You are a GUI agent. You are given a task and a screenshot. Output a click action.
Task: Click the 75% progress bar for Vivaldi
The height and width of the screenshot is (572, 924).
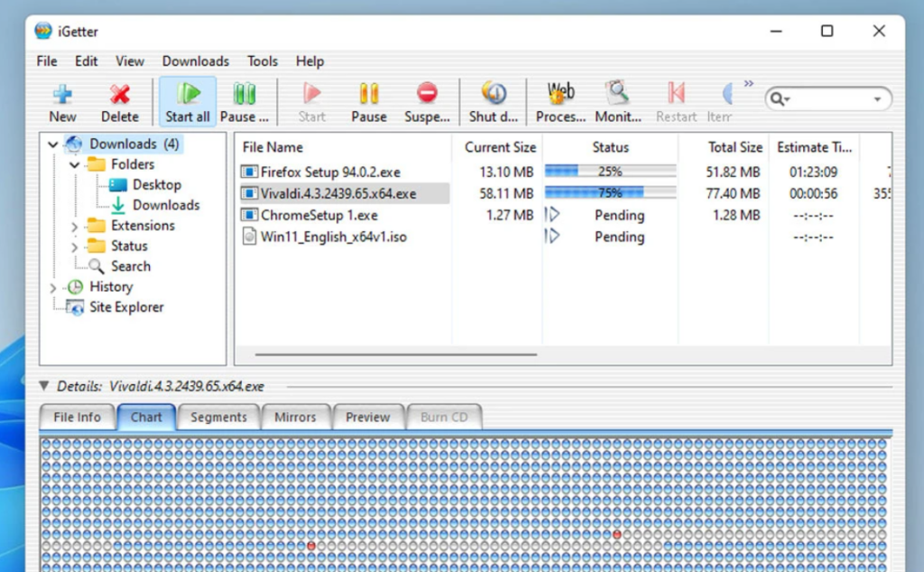[x=610, y=193]
